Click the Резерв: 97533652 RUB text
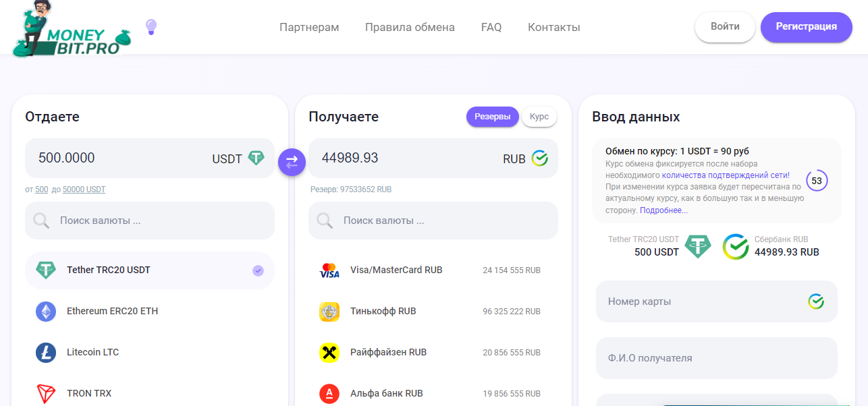868x406 pixels. 351,190
